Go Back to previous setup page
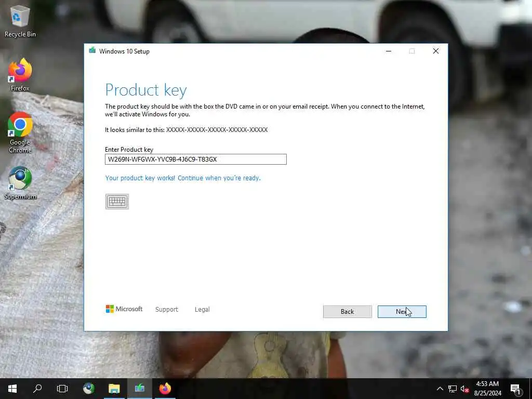This screenshot has width=532, height=399. tap(347, 312)
